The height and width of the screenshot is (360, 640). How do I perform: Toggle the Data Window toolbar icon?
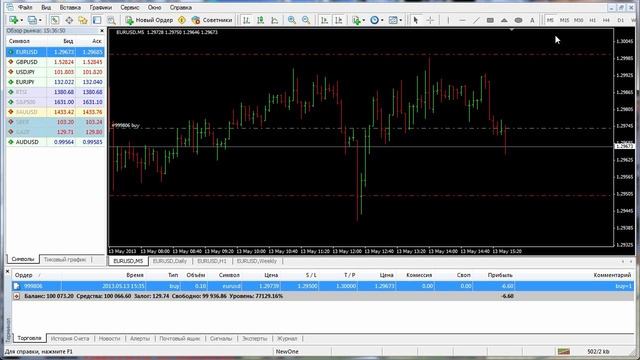[x=69, y=20]
